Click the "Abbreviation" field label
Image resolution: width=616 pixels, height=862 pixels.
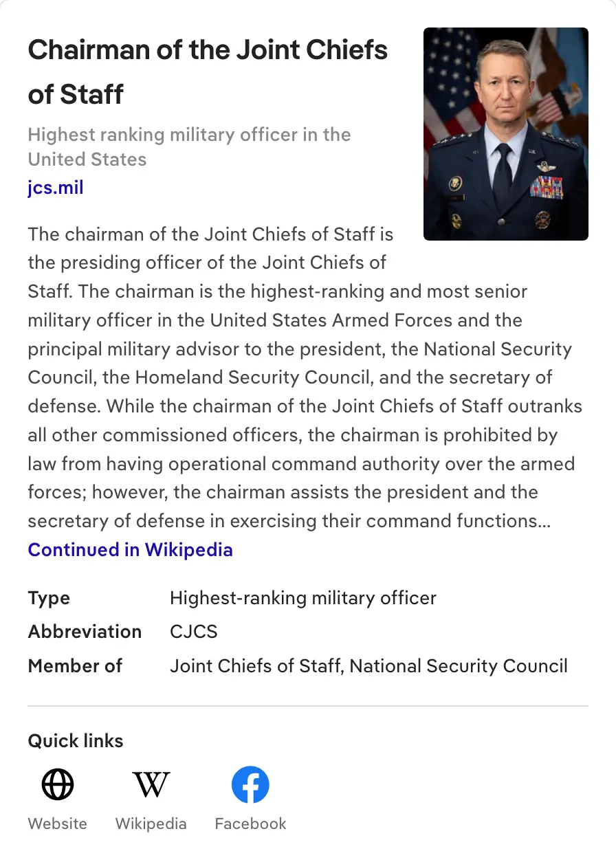click(x=85, y=632)
